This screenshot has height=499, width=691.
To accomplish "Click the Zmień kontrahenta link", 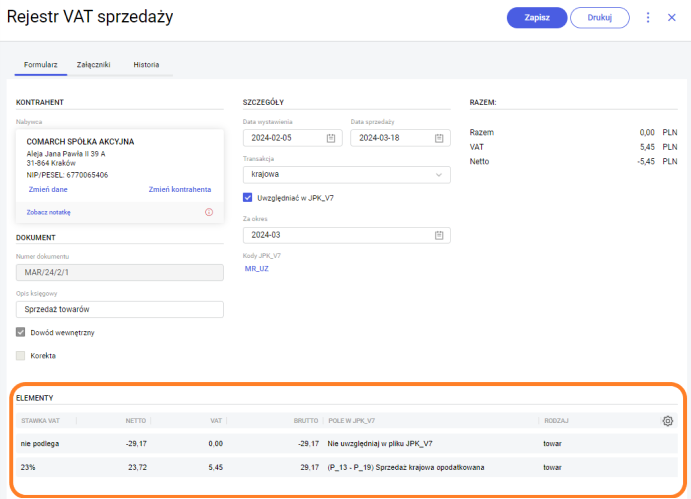I will [x=180, y=189].
